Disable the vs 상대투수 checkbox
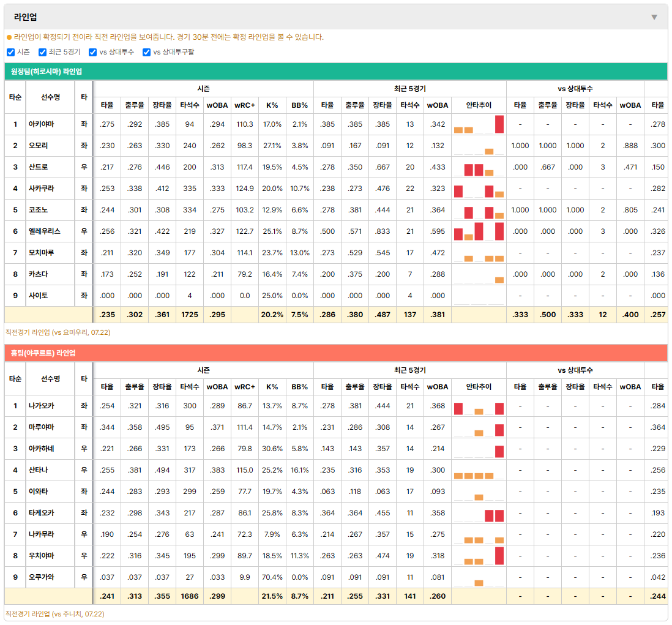This screenshot has width=672, height=625. [92, 52]
